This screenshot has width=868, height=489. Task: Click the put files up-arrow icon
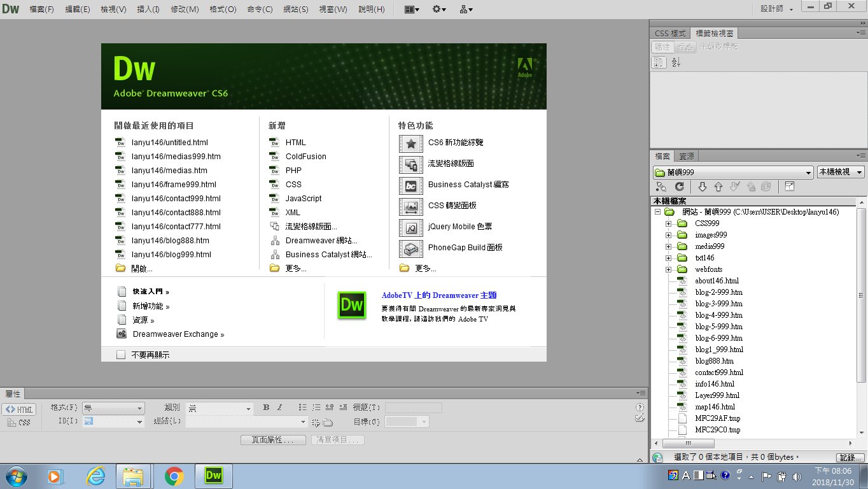coord(718,187)
